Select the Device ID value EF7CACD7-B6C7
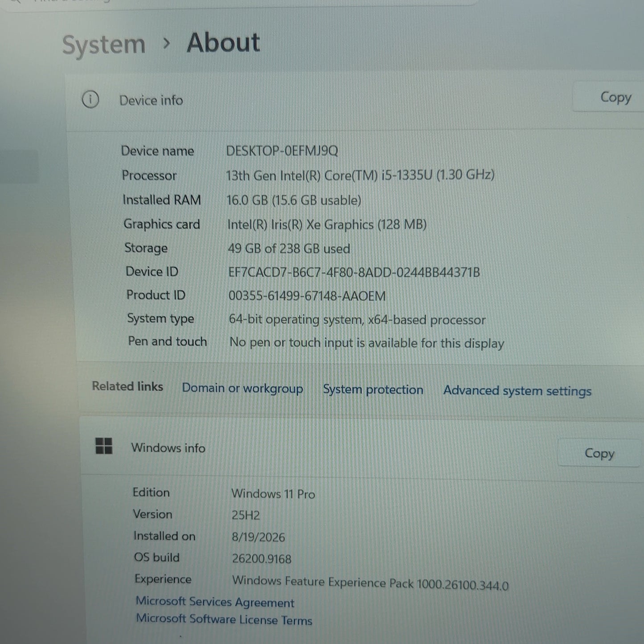Image resolution: width=644 pixels, height=644 pixels. (x=354, y=272)
